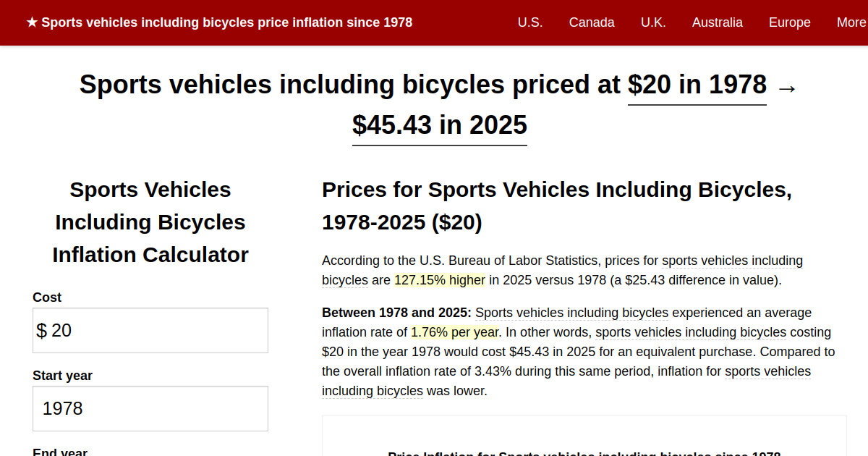Focus the Cost input field showing 20
868x456 pixels.
pos(150,331)
